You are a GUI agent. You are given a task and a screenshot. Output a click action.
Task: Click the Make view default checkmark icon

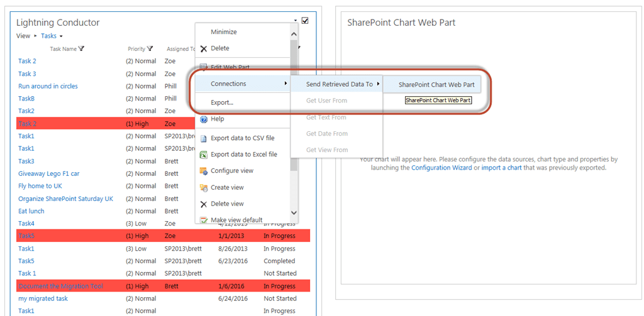click(203, 220)
